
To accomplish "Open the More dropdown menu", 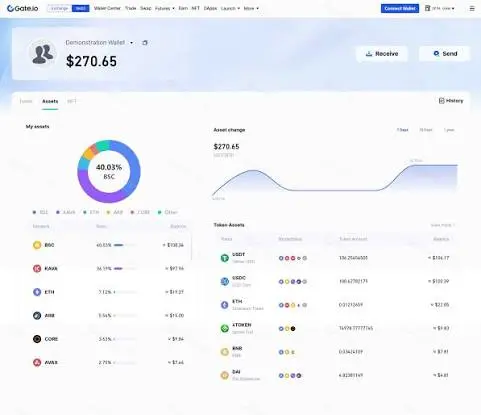I will (251, 8).
